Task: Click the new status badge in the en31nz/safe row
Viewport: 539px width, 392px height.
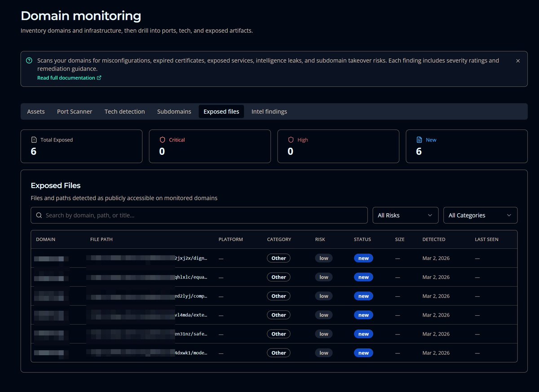Action: click(x=363, y=334)
